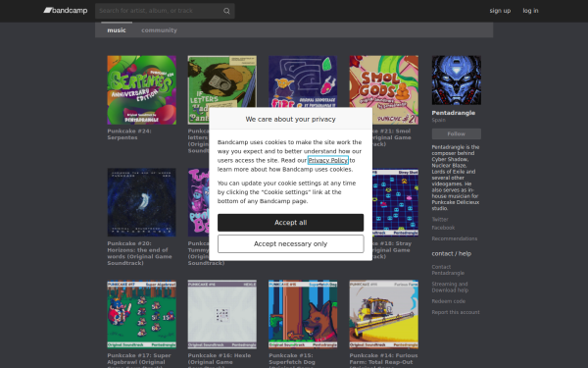
Task: Click Punkcake #16: Hexle title link
Action: pyautogui.click(x=220, y=360)
